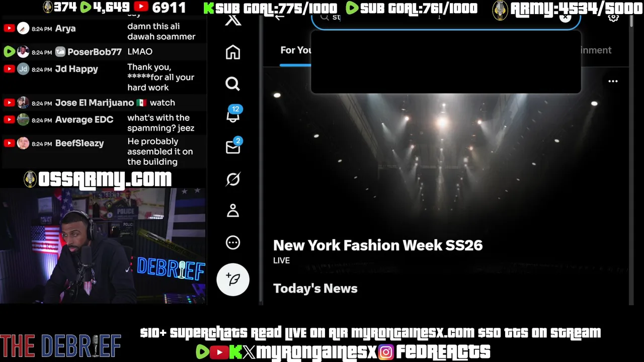Open New York Fashion Week SS26 headline
The height and width of the screenshot is (362, 644).
coord(378,245)
